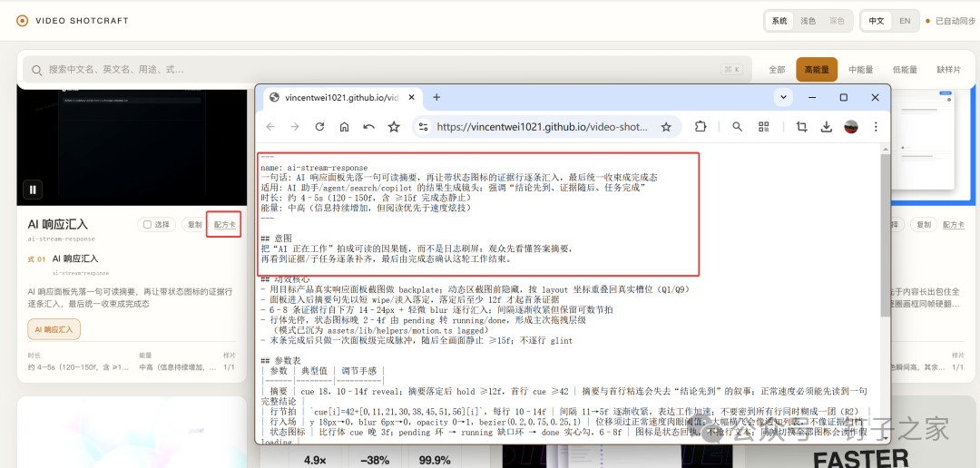Screen dimensions: 980x468
Task: Click the magnifier icon in the page search bar
Action: pos(37,69)
